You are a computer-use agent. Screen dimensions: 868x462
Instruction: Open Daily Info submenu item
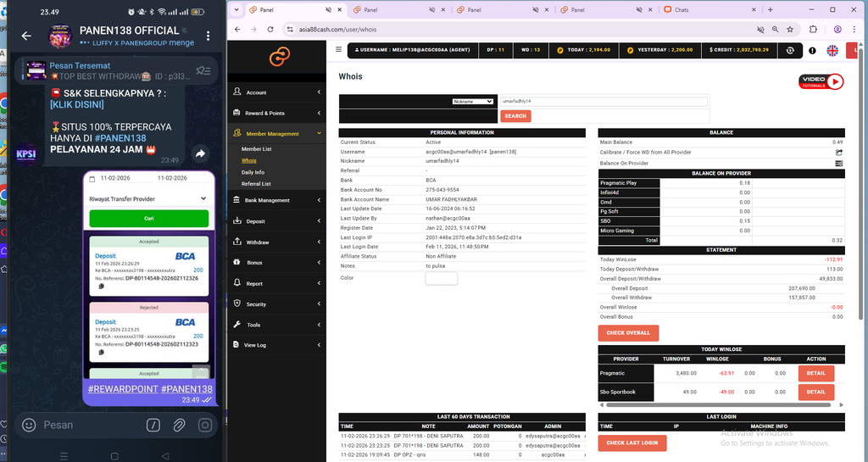(x=253, y=172)
